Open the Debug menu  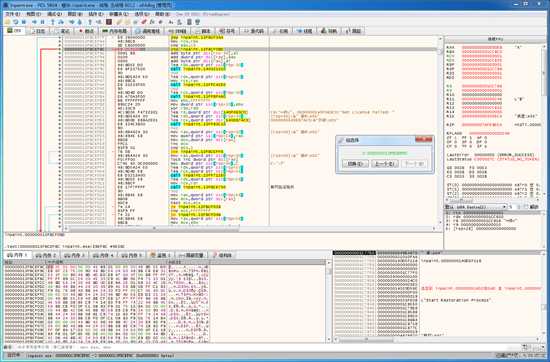pos(54,14)
